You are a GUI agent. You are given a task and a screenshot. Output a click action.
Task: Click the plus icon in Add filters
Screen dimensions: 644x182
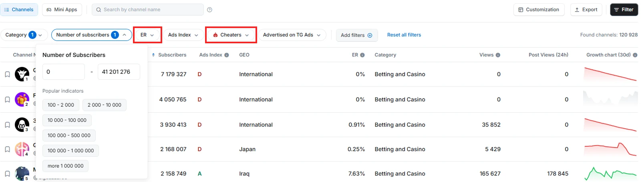coord(370,35)
